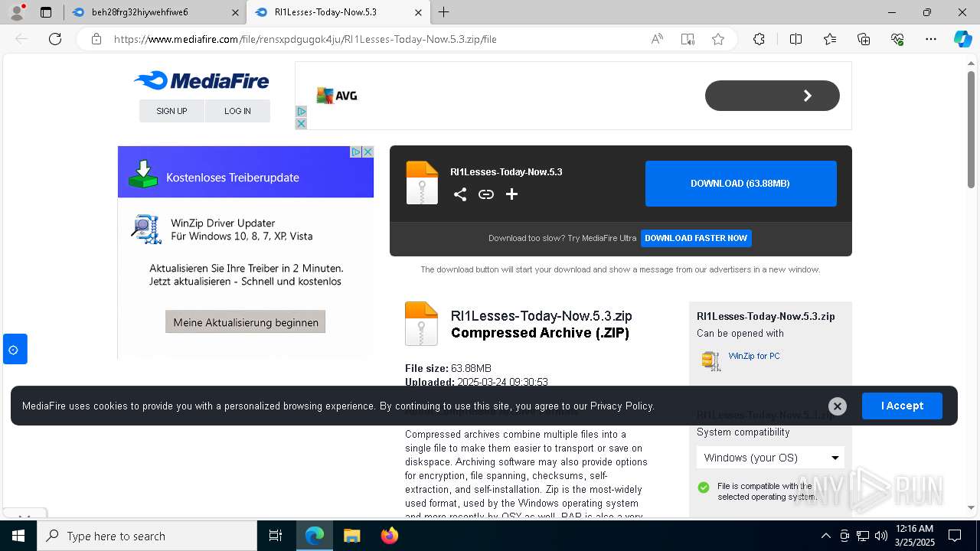Accept cookies with I Accept button

point(902,406)
